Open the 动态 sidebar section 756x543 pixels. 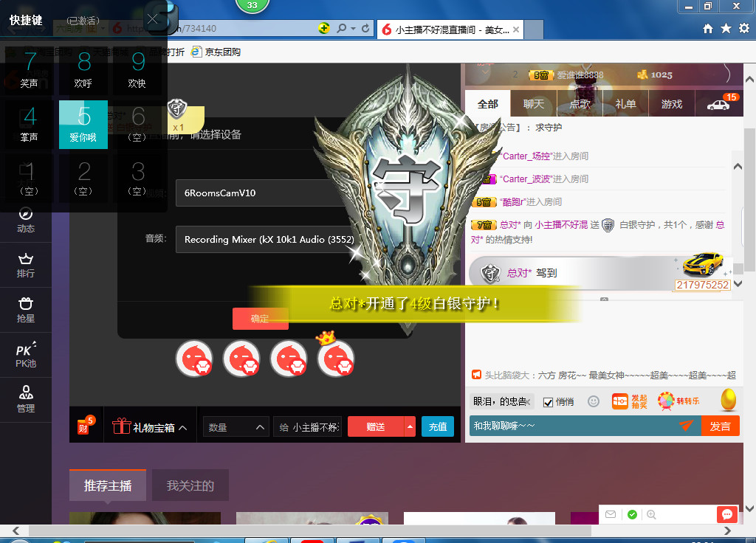(x=26, y=220)
